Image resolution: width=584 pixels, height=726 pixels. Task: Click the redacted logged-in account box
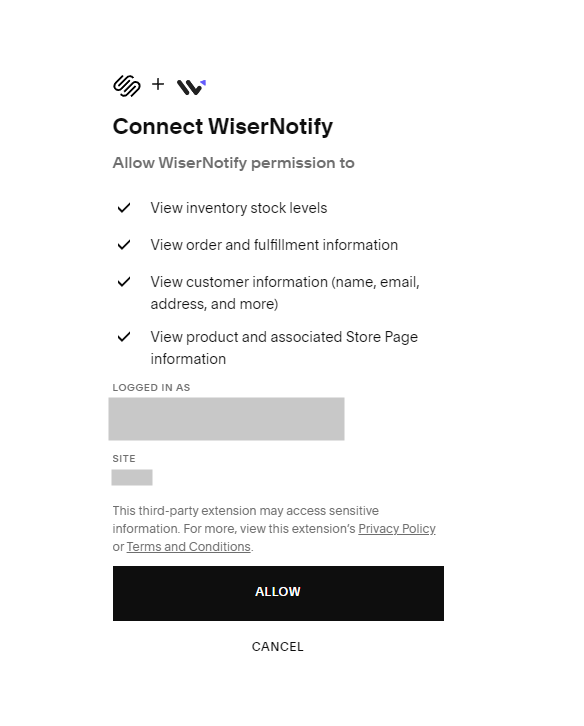[x=226, y=419]
